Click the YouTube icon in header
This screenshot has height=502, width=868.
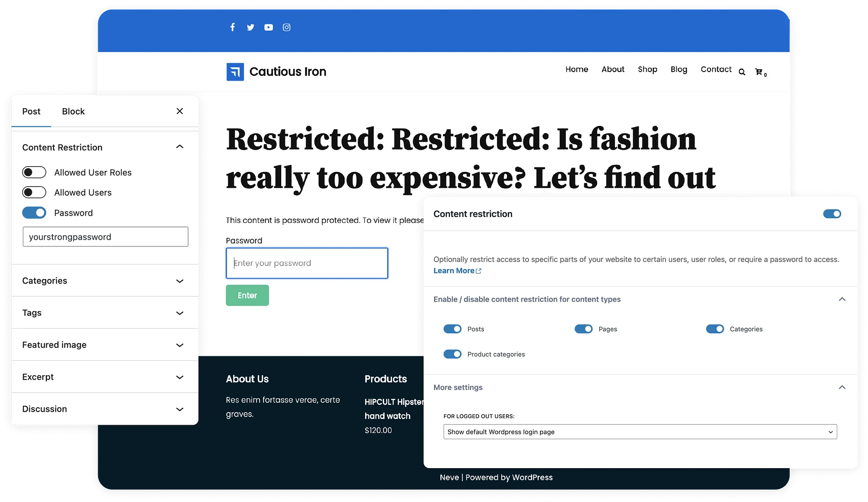point(267,27)
